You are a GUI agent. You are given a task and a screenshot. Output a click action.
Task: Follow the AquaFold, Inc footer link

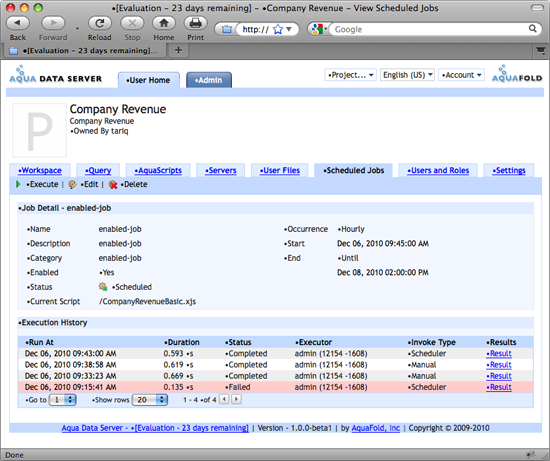click(x=375, y=428)
